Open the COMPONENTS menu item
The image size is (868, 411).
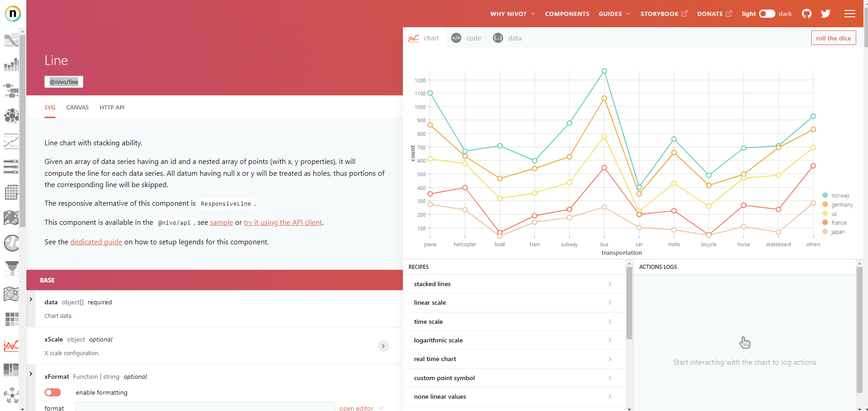[567, 14]
